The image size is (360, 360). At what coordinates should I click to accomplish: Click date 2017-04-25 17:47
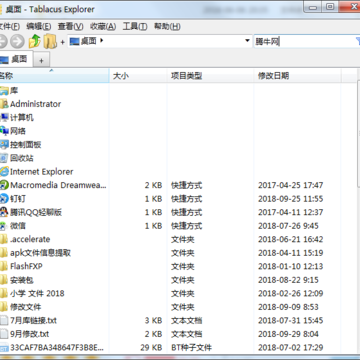290,185
